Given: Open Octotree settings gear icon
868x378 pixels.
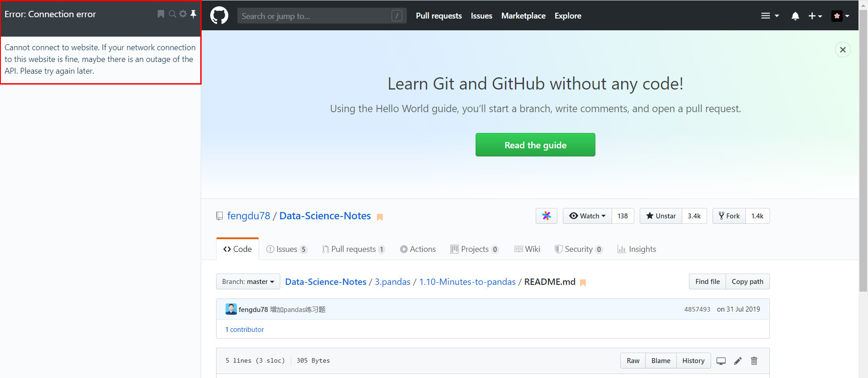Looking at the screenshot, I should (183, 14).
